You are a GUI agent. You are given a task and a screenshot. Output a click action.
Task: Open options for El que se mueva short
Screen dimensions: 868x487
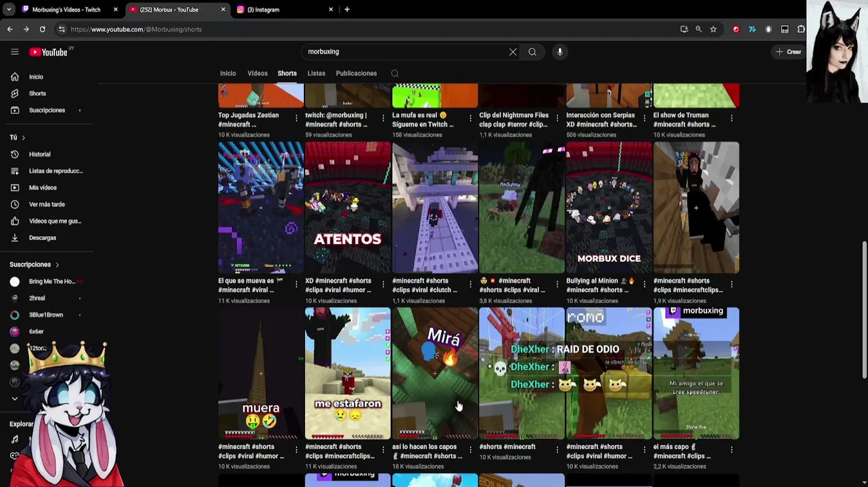click(296, 284)
